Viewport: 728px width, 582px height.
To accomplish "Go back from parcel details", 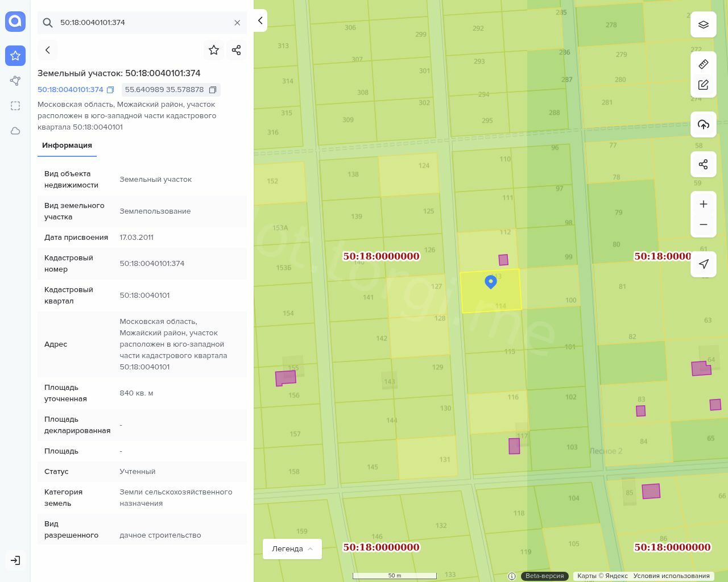I will click(x=48, y=50).
